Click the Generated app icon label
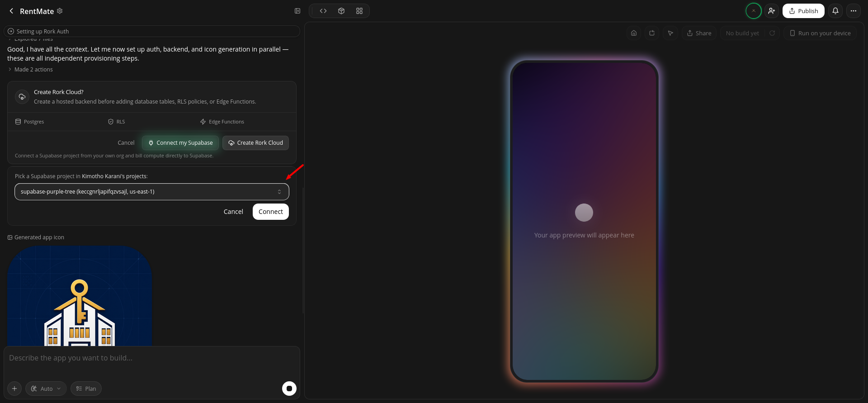Viewport: 868px width, 403px height. (36, 237)
